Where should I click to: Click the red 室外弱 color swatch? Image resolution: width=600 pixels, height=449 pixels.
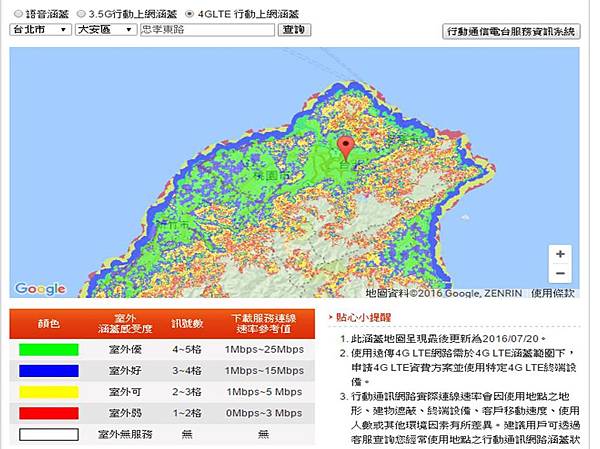(49, 413)
